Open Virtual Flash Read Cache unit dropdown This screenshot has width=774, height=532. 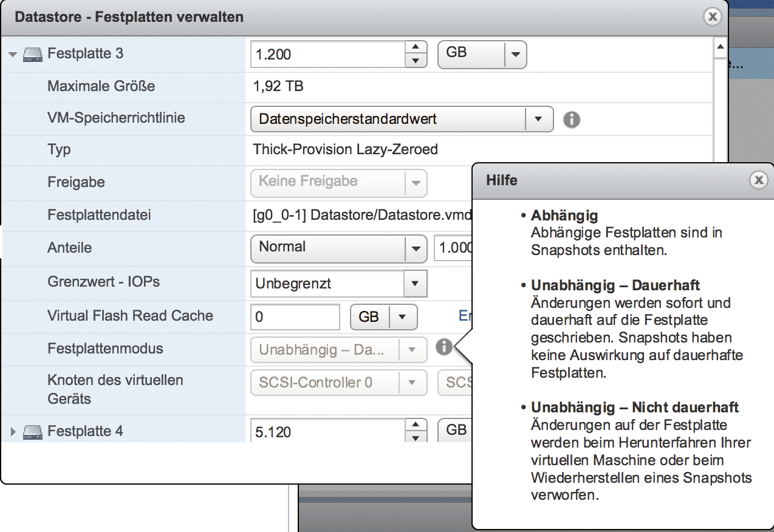pos(402,317)
